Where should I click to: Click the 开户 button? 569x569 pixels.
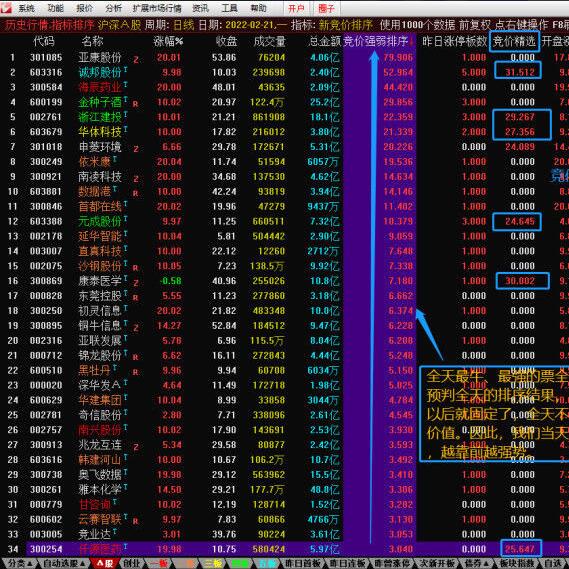[x=296, y=8]
